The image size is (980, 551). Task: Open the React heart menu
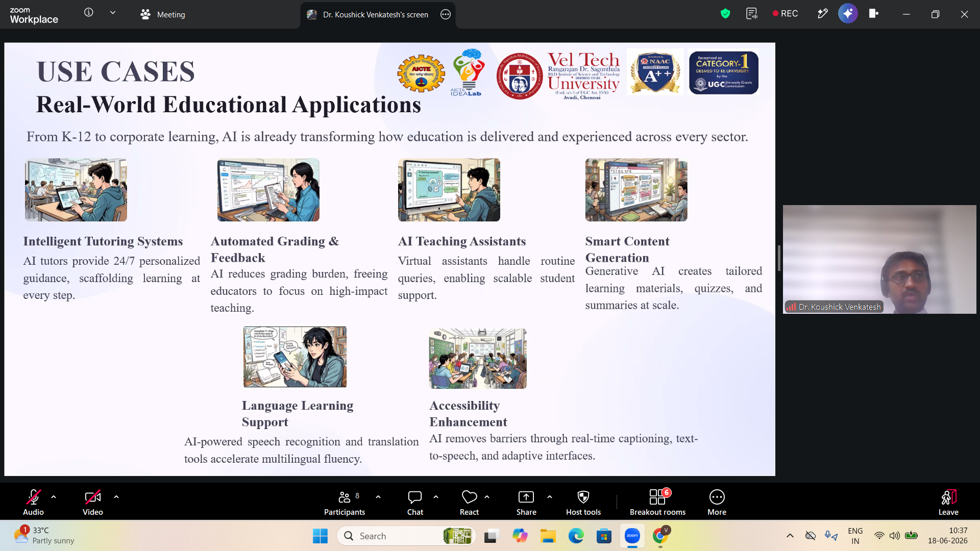click(469, 503)
